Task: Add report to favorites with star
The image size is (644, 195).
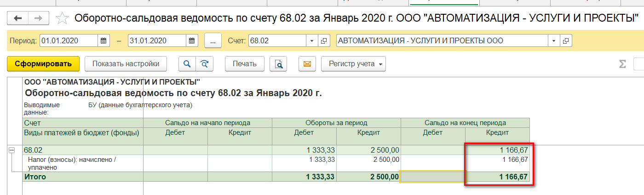Action: pyautogui.click(x=62, y=18)
